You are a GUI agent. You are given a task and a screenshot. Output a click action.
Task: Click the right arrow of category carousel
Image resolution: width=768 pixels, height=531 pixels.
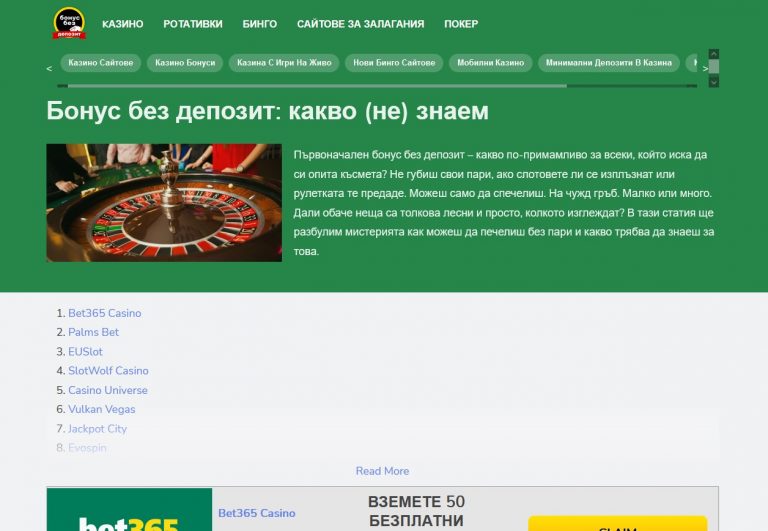[705, 69]
